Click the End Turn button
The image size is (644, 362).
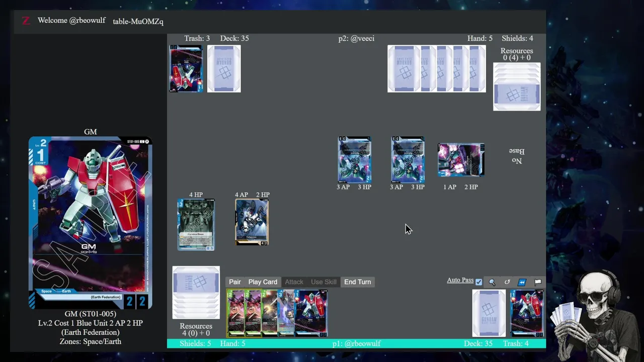(x=358, y=282)
